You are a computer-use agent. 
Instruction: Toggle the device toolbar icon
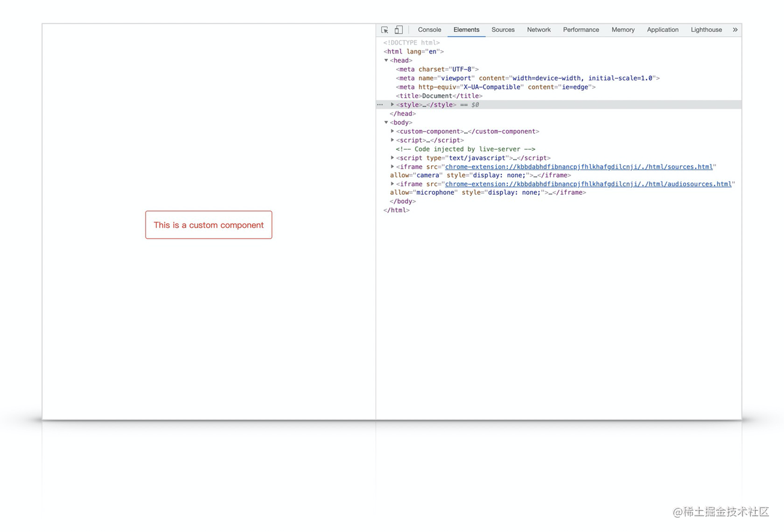coord(399,30)
